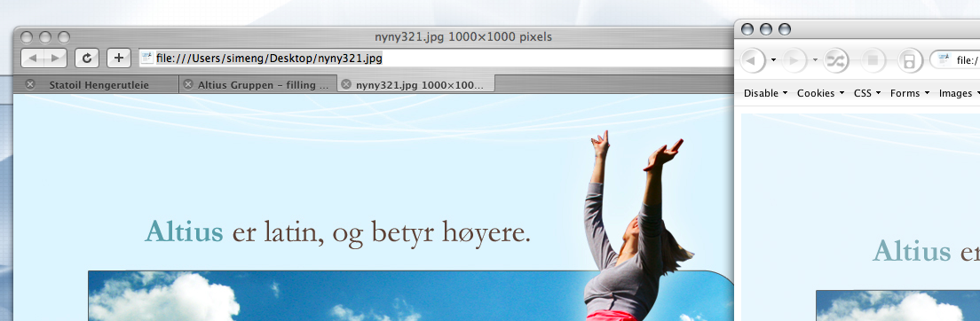Screen dimensions: 980x321
Task: Click the Safari address field with file URL
Action: coord(436,58)
